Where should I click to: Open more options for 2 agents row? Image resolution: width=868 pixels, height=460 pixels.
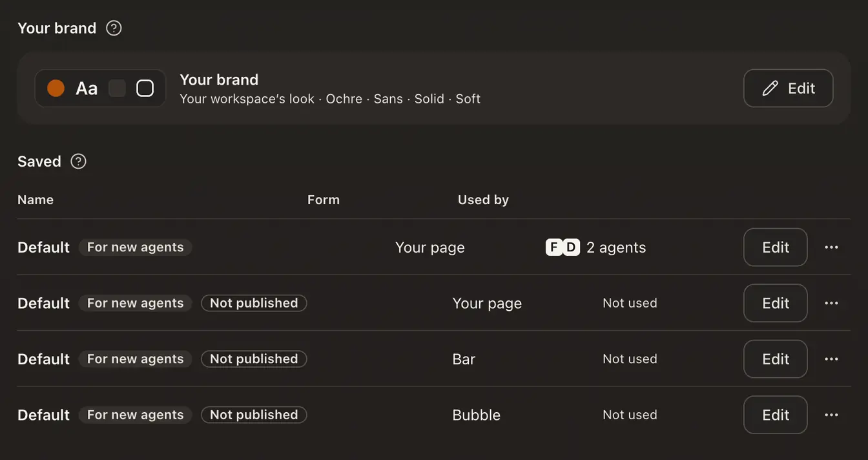click(x=831, y=247)
